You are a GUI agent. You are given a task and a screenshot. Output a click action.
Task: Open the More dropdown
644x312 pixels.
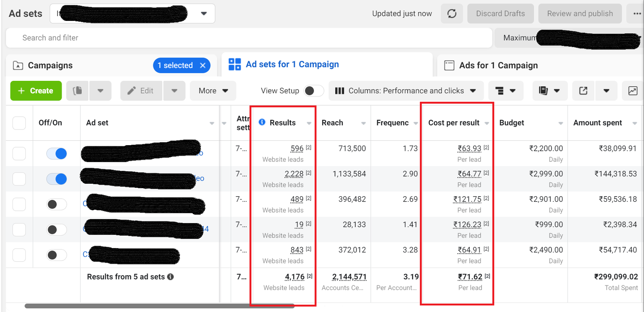tap(213, 91)
